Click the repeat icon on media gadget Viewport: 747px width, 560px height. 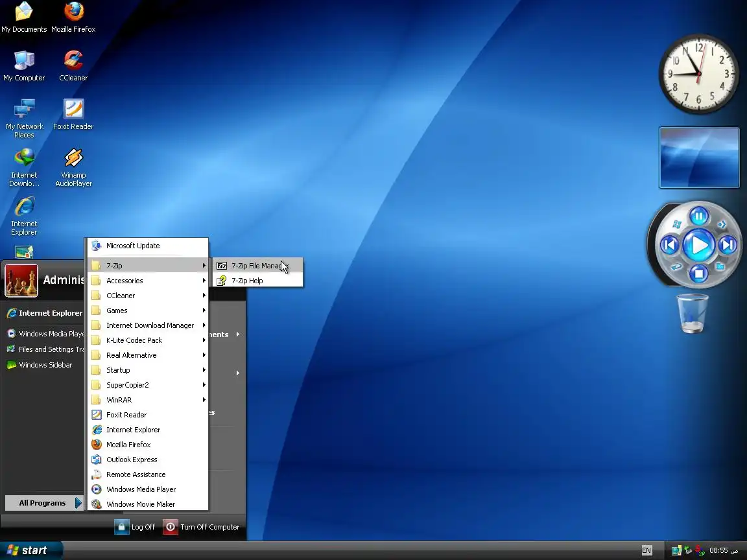[676, 266]
